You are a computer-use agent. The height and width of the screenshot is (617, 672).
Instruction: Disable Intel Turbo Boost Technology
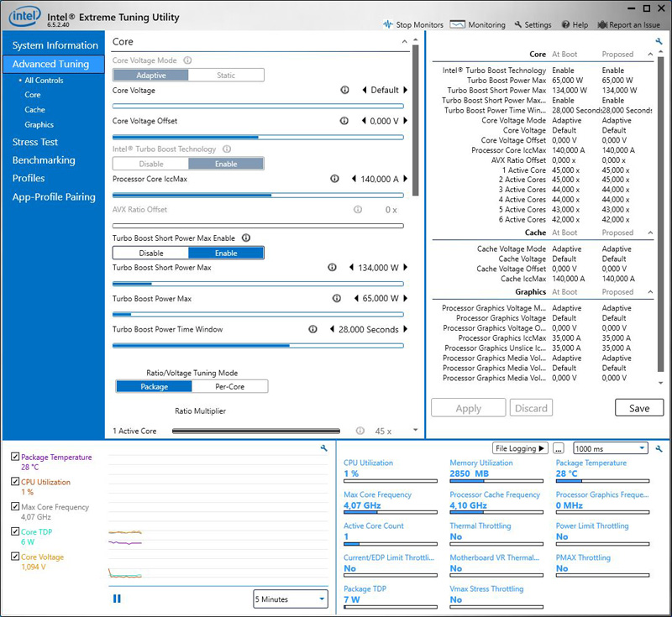point(151,164)
